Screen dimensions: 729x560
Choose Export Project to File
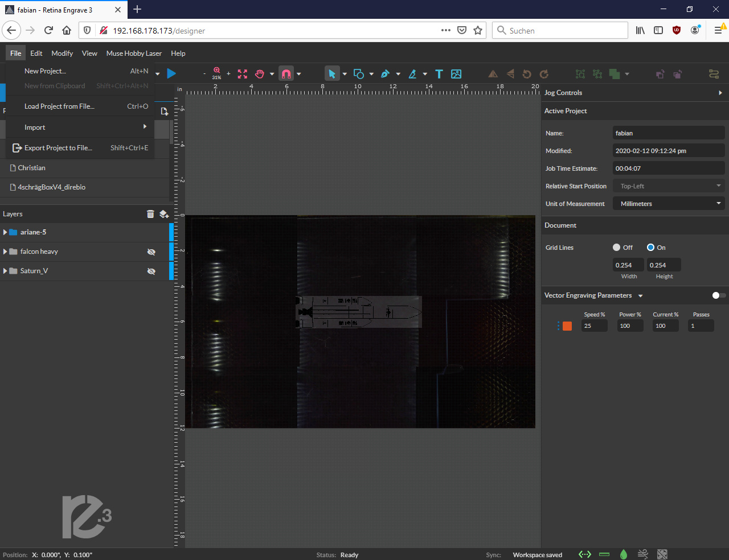click(80, 148)
